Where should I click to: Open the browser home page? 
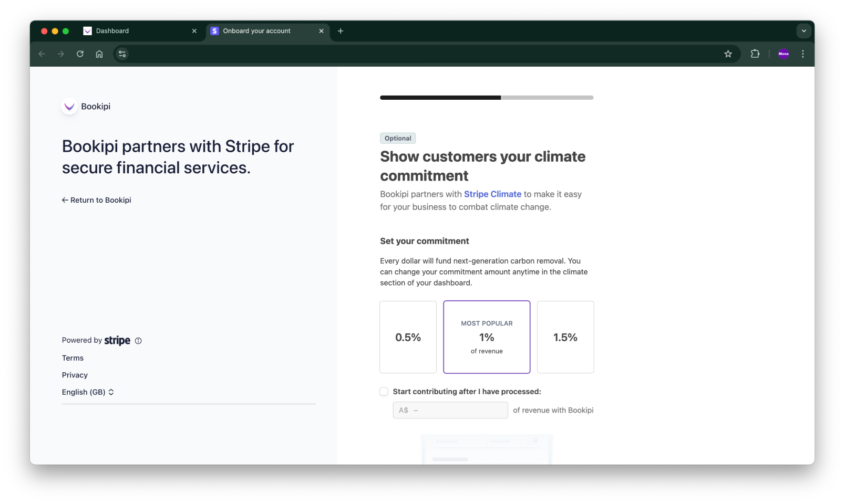99,54
